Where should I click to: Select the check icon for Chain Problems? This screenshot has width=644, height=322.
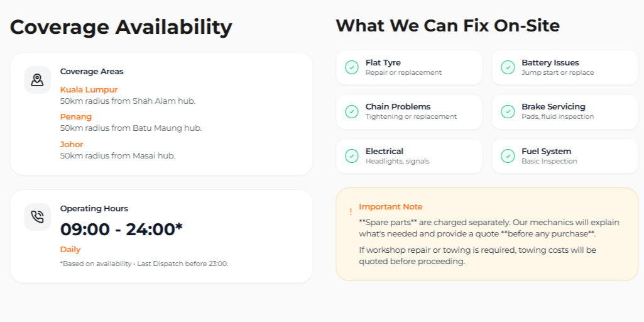[x=352, y=111]
